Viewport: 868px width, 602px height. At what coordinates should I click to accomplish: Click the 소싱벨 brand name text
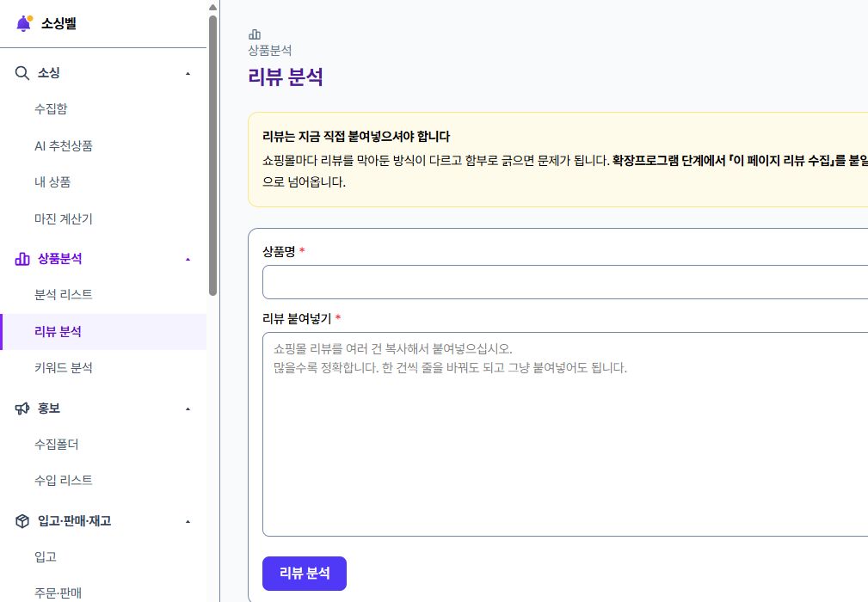pyautogui.click(x=58, y=23)
